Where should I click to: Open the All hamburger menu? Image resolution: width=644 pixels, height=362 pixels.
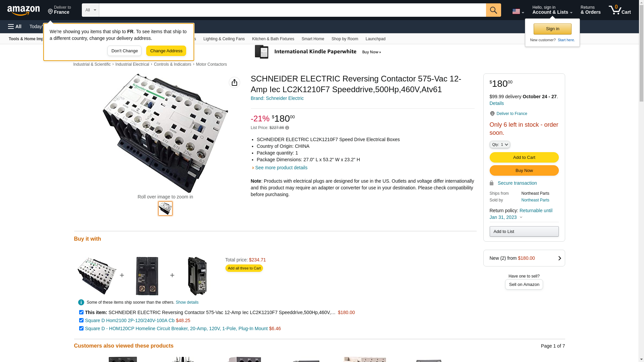(x=15, y=26)
